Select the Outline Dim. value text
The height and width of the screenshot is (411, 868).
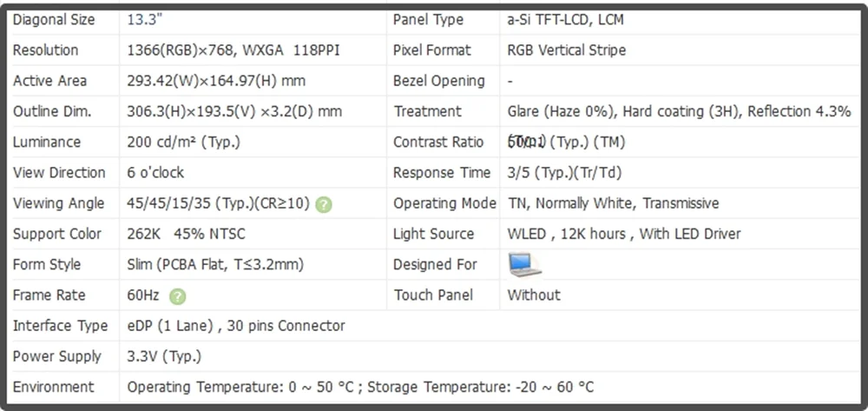[x=234, y=111]
